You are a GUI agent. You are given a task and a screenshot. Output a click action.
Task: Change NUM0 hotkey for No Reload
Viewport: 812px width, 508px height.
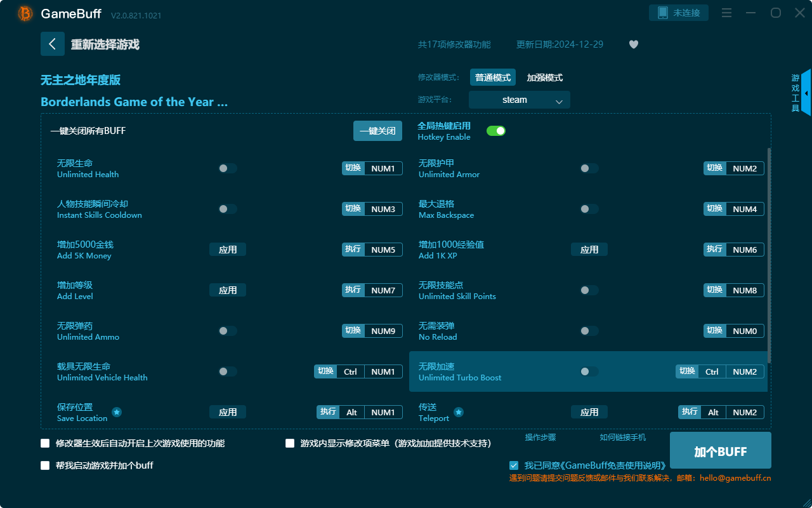point(745,331)
